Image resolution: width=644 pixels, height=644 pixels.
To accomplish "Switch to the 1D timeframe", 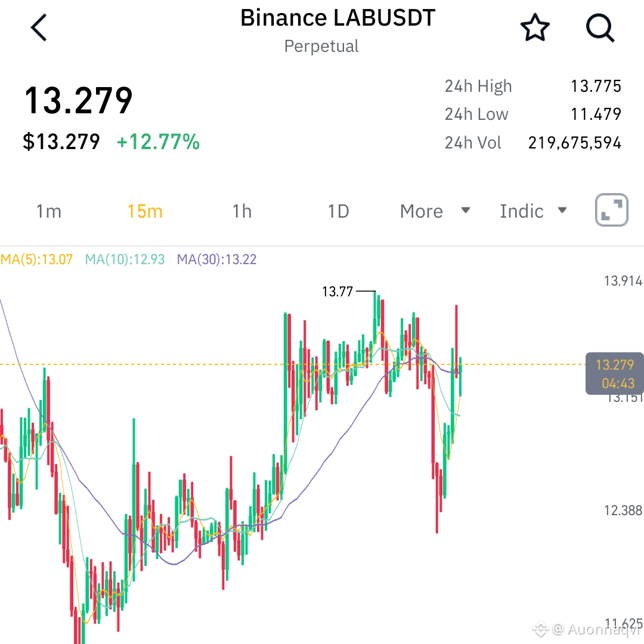I will pyautogui.click(x=339, y=211).
